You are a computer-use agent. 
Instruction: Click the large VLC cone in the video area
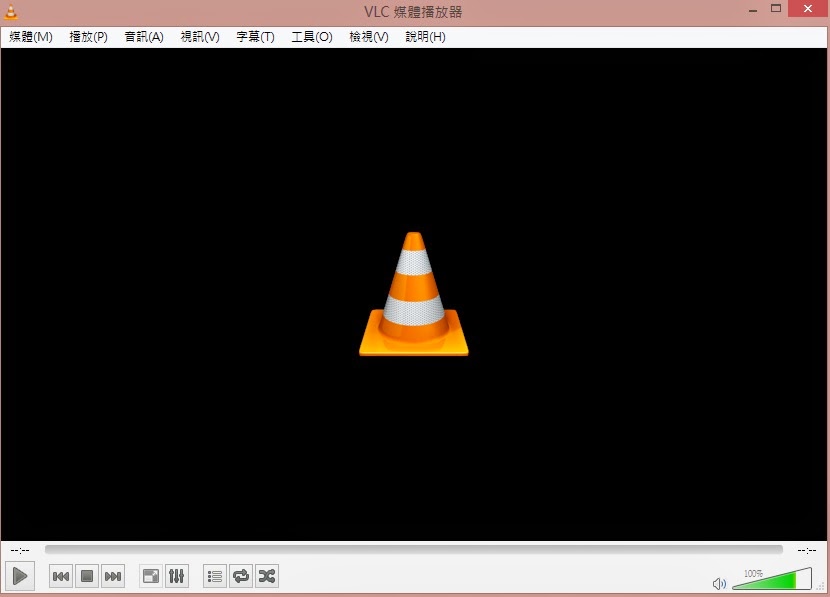414,294
